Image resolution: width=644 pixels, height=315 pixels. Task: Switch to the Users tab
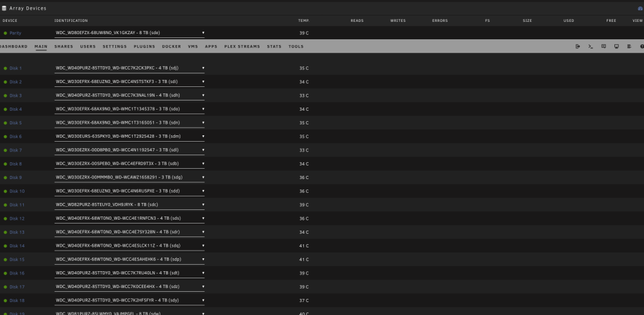pos(88,46)
